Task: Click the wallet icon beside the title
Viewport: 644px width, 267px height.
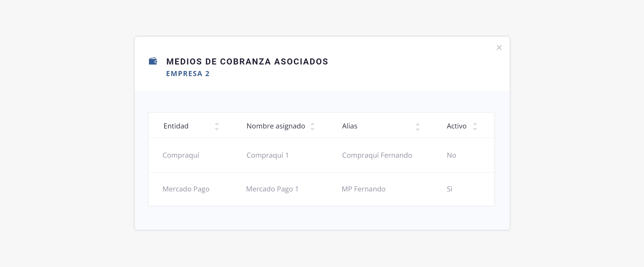Action: [x=153, y=61]
